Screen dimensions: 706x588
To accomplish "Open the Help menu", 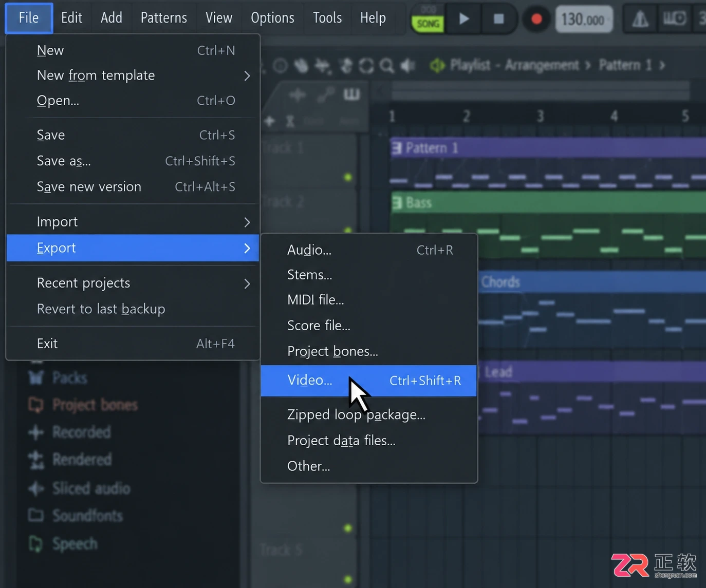I will [x=373, y=18].
